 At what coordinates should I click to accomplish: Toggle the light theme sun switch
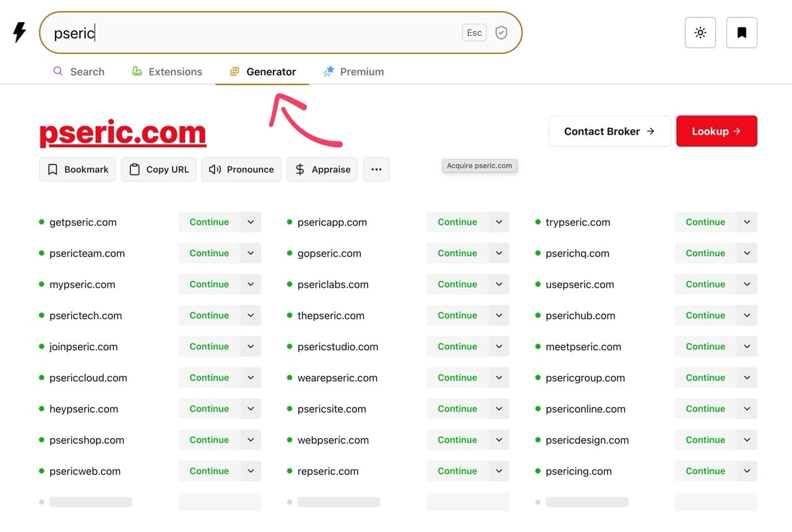click(700, 32)
